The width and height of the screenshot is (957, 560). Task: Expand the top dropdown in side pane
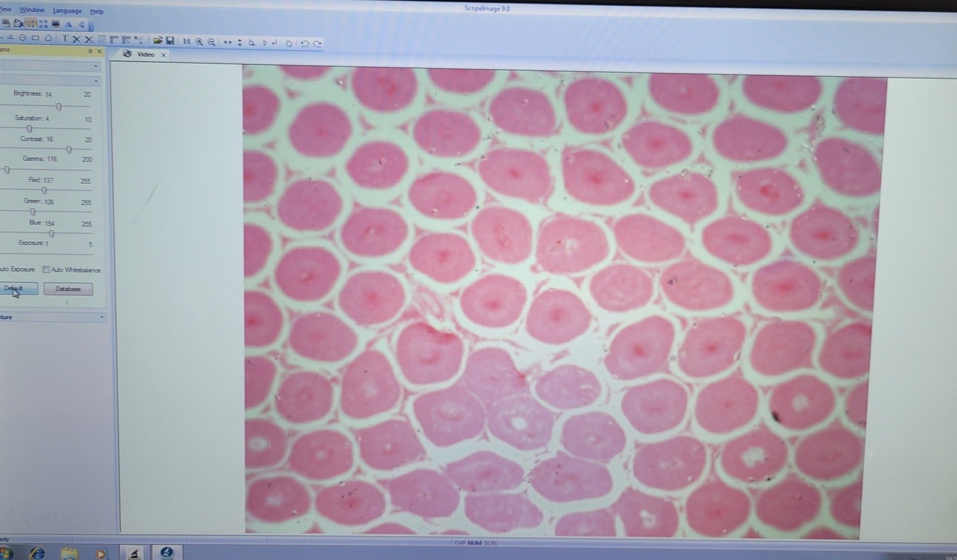(96, 66)
